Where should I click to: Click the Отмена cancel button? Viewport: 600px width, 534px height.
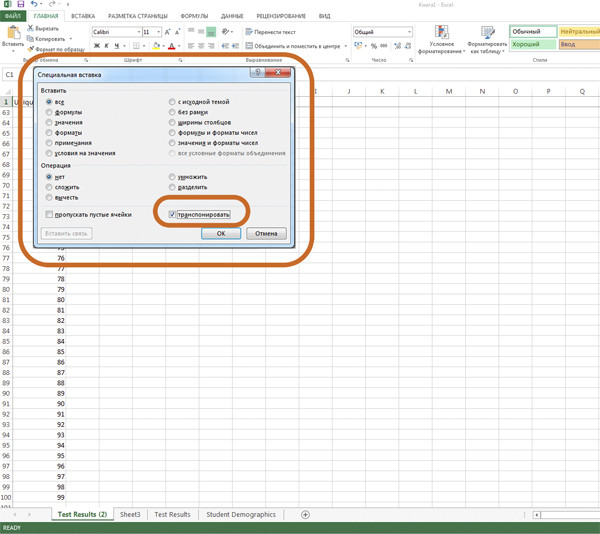point(266,233)
